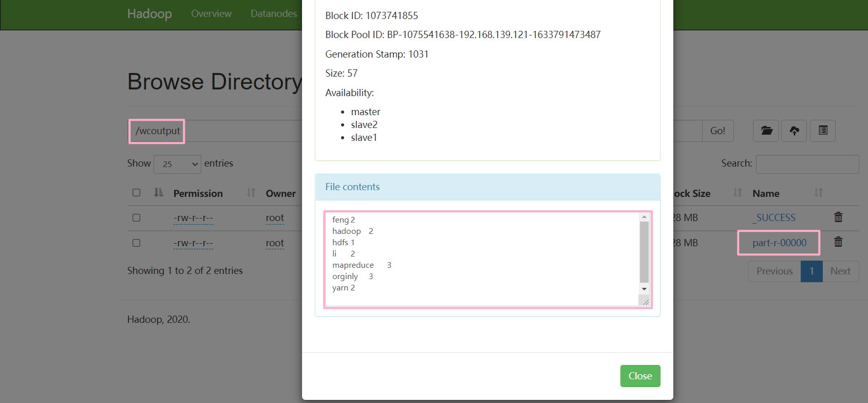Click the Permission column header
The height and width of the screenshot is (403, 868).
[x=198, y=193]
